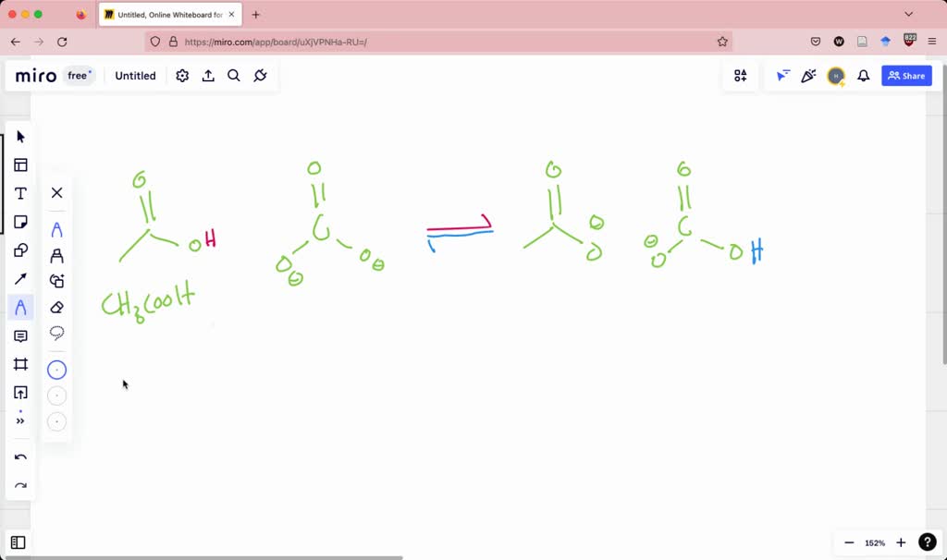Toggle collaborators' cursors visibility
947x560 pixels.
pos(782,76)
